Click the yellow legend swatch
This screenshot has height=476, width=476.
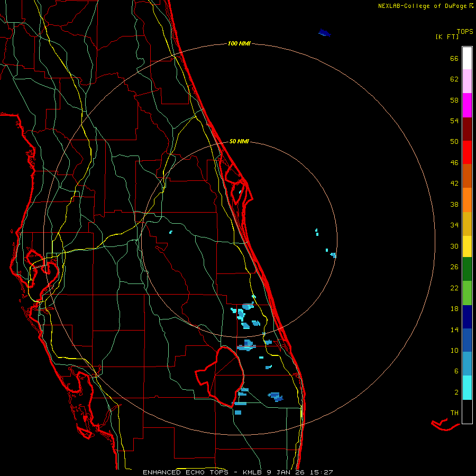(467, 246)
